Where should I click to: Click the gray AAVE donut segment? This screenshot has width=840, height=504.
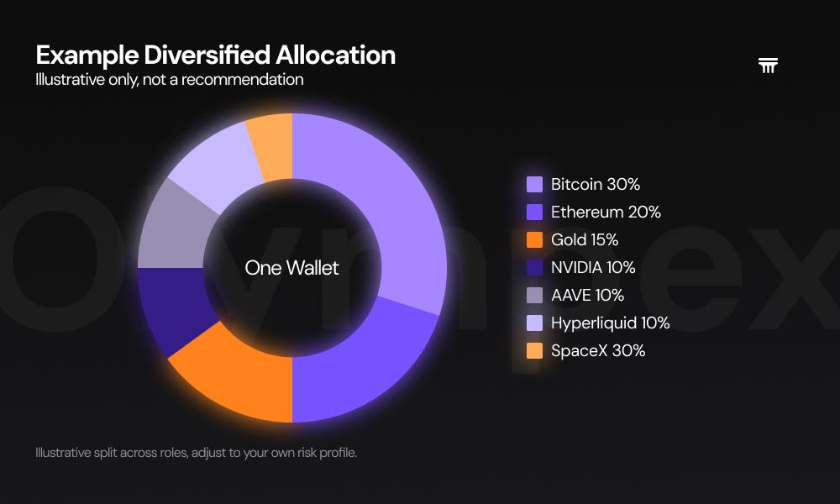tap(174, 230)
